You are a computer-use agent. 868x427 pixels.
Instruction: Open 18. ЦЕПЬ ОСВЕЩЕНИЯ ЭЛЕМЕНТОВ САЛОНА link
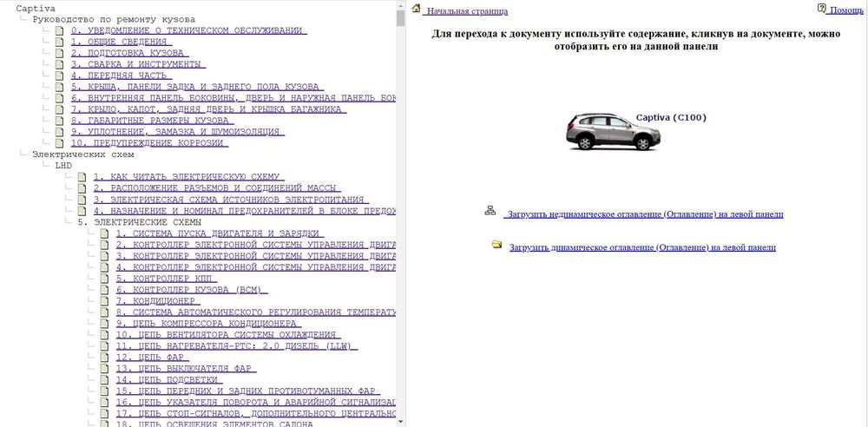click(214, 424)
